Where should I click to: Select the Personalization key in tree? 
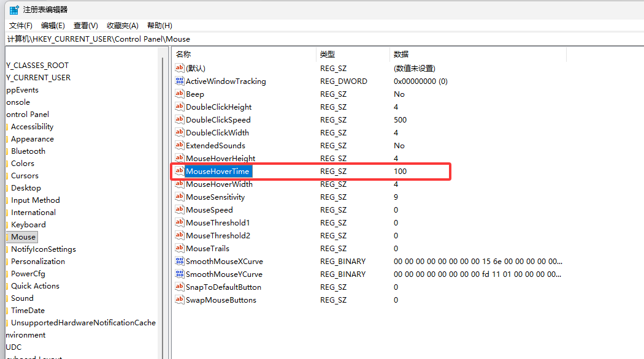38,262
